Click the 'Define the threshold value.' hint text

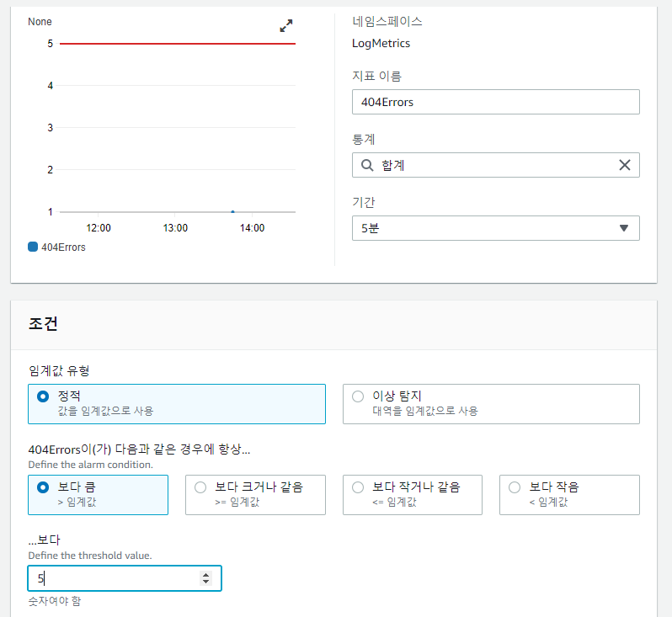pyautogui.click(x=90, y=556)
